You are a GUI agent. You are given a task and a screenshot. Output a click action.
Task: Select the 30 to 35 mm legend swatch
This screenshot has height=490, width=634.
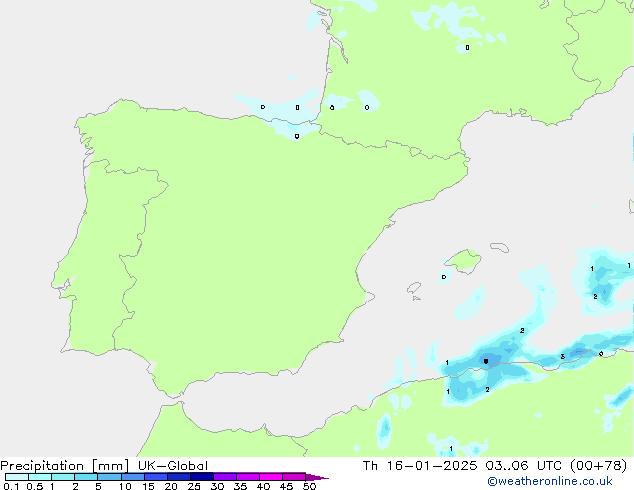click(224, 477)
